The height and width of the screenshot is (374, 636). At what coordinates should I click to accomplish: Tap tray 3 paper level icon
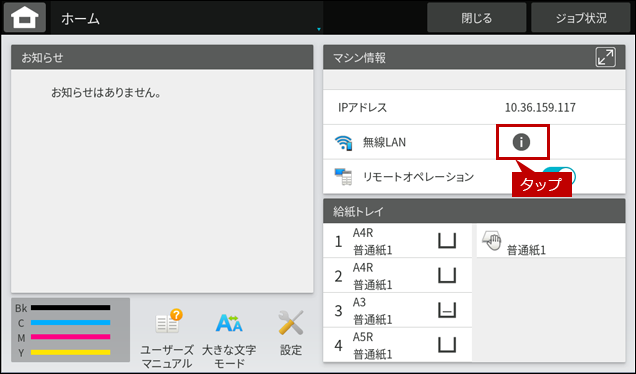tap(447, 310)
